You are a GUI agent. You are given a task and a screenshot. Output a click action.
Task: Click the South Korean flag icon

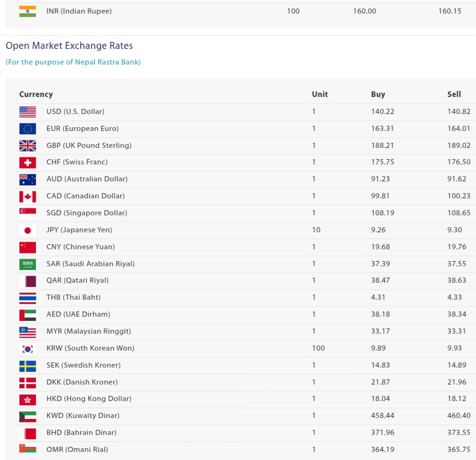(27, 349)
